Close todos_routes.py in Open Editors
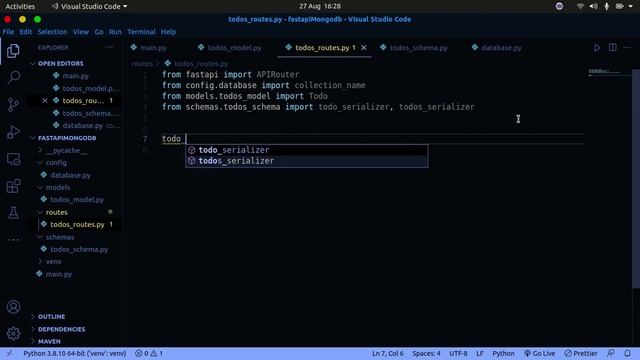 coord(45,100)
